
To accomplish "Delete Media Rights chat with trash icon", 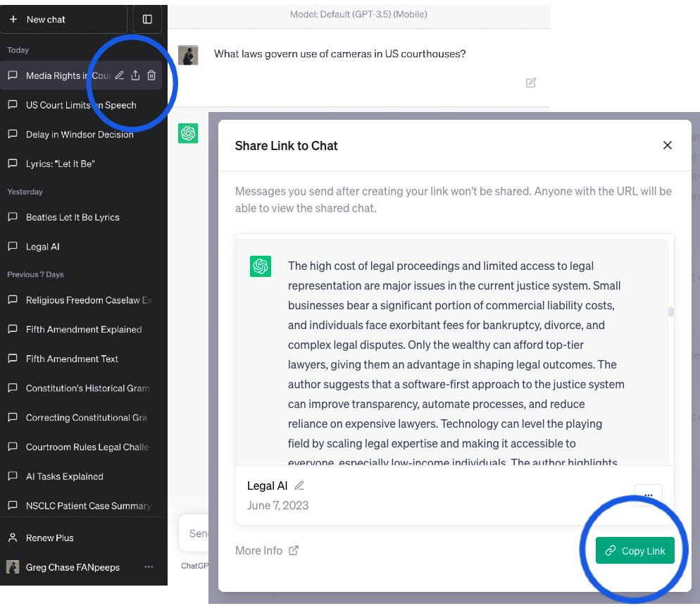I will pos(151,75).
